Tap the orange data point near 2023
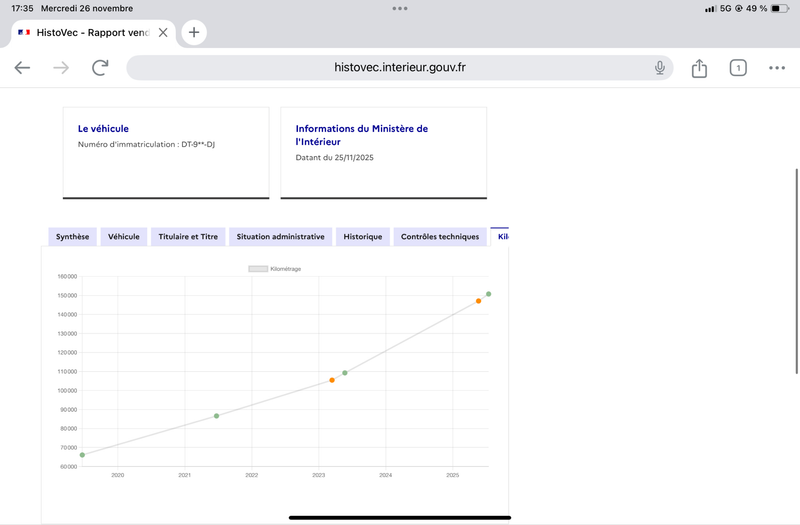Viewport: 800px width, 525px height. tap(332, 380)
